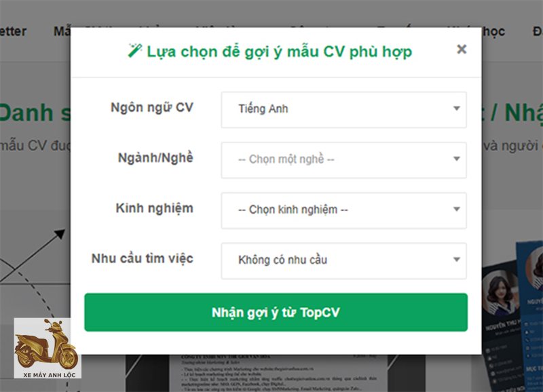Screen dimensions: 543x392
Task: Expand the chevron on the Kinh nghiệm field
Action: point(457,210)
